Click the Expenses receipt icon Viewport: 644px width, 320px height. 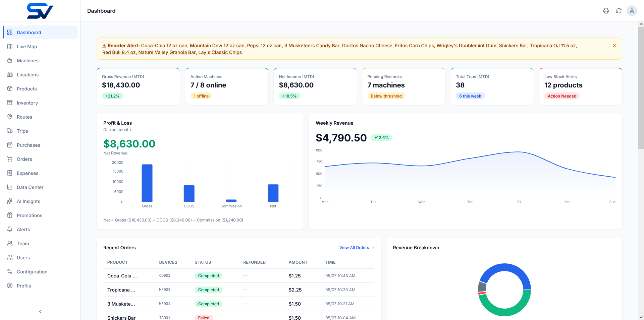pos(10,173)
